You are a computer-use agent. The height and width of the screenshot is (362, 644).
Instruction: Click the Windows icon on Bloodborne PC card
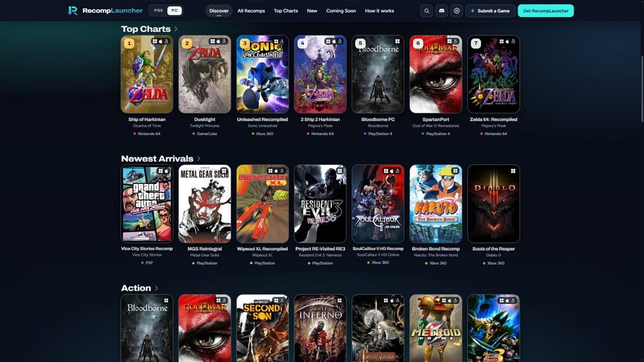397,41
